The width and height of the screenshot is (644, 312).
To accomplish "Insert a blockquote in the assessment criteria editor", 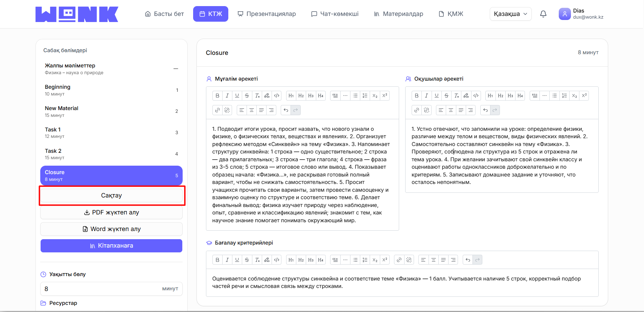I will pos(335,259).
